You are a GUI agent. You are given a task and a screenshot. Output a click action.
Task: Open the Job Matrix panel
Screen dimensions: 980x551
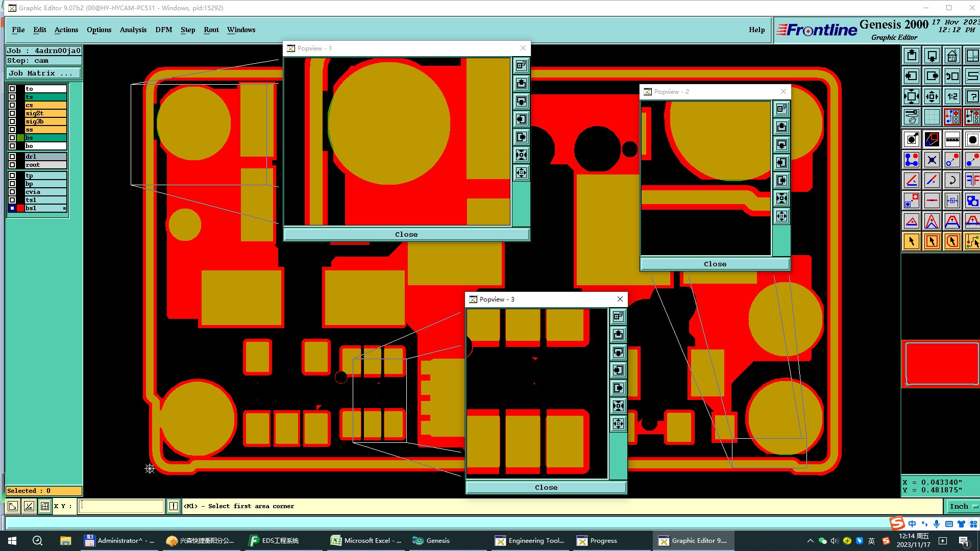click(x=43, y=73)
